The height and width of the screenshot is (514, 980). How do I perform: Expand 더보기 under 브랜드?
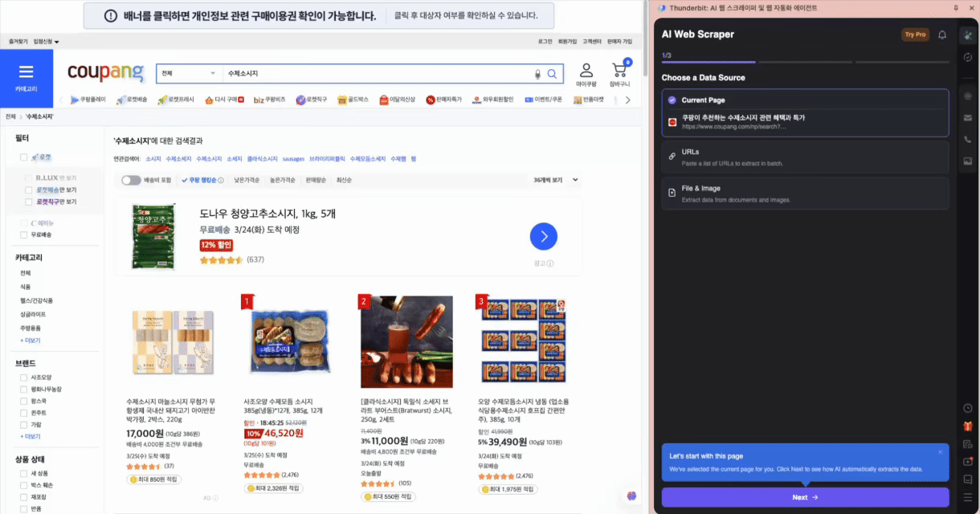(31, 436)
